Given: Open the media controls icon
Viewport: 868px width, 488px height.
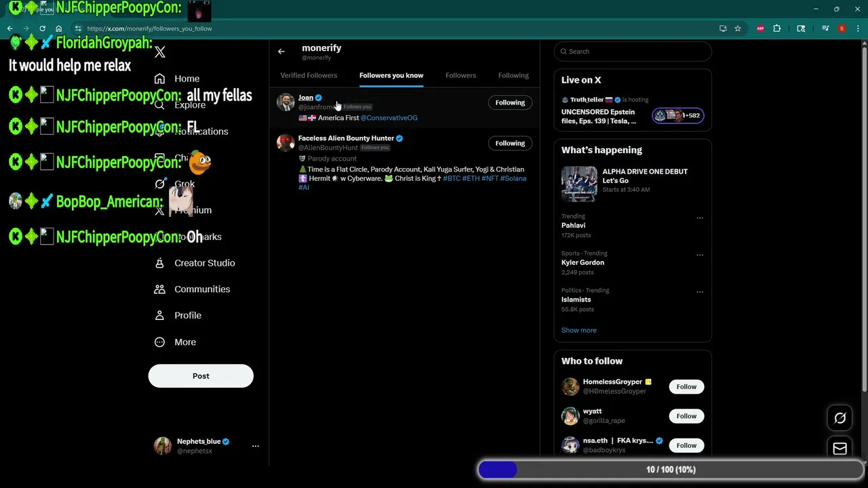Looking at the screenshot, I should (x=825, y=28).
